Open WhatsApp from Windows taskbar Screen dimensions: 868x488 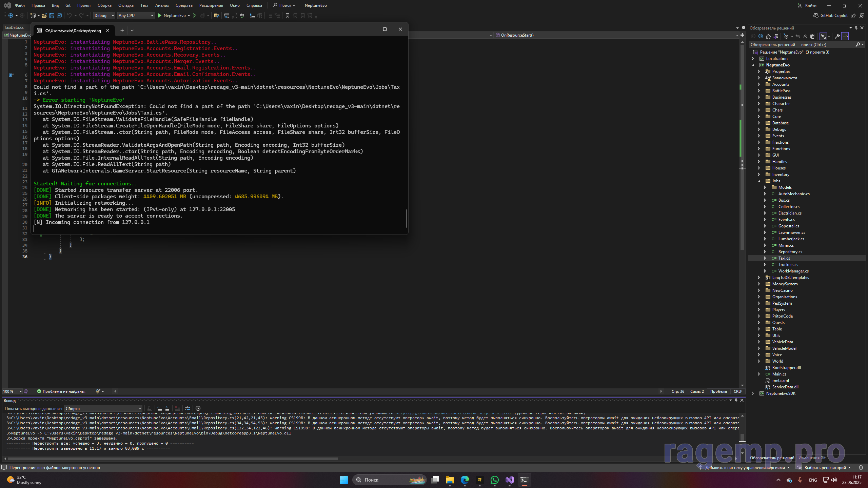click(495, 480)
